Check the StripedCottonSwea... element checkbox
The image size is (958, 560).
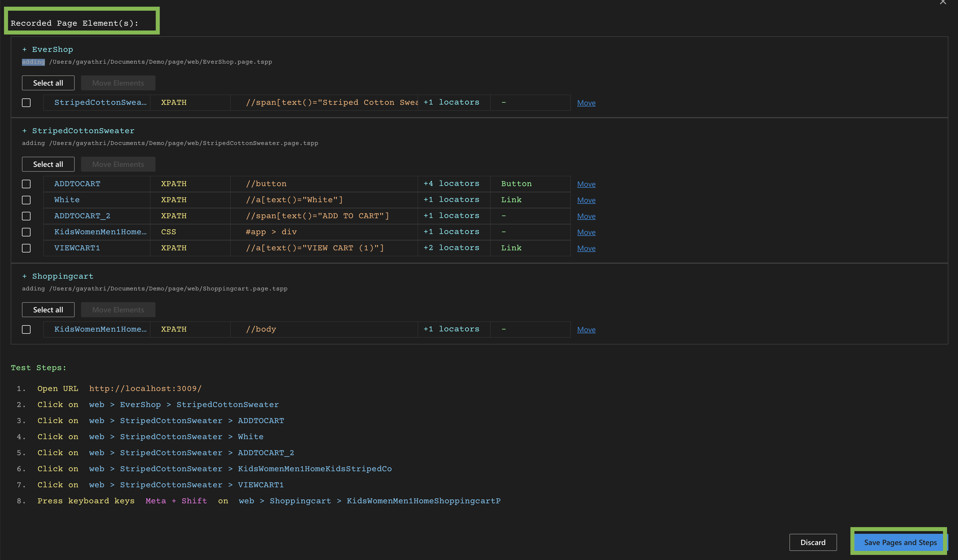click(x=26, y=103)
